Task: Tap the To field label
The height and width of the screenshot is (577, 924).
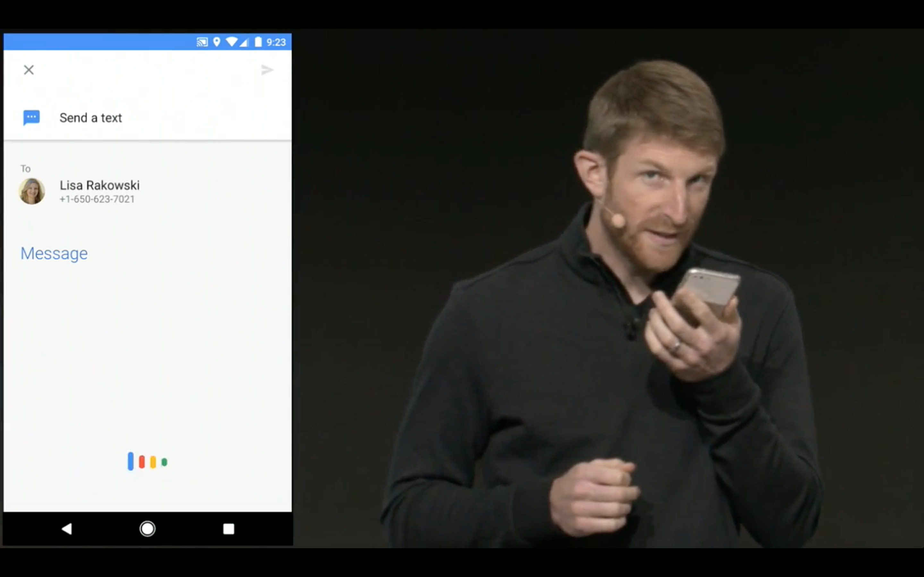Action: (x=26, y=168)
